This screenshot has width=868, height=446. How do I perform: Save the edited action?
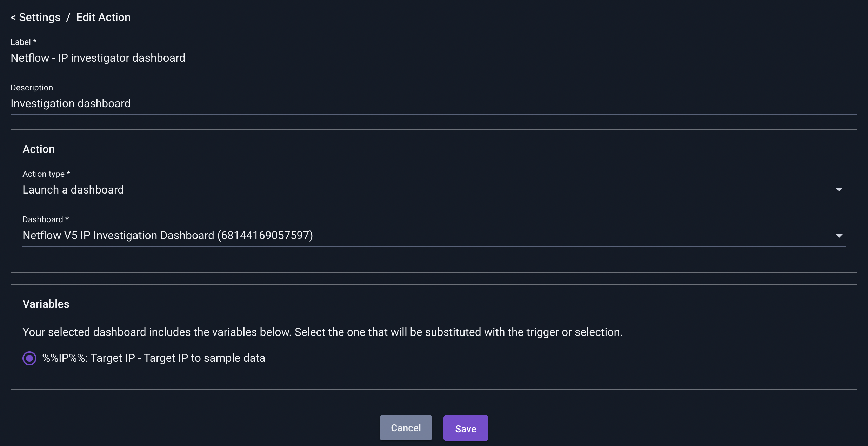click(466, 428)
